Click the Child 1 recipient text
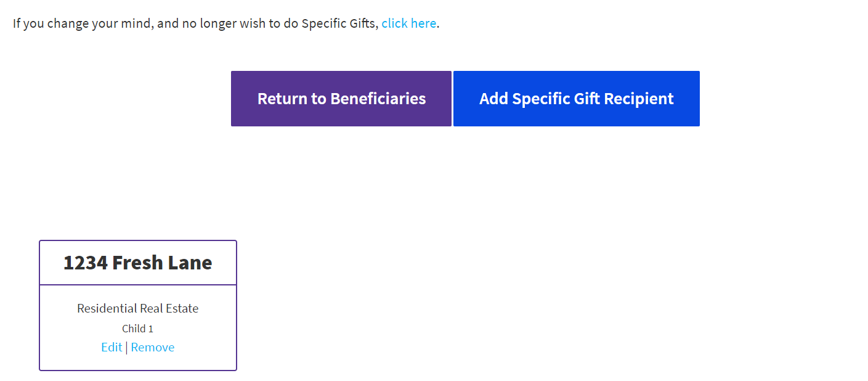The image size is (868, 381). pyautogui.click(x=137, y=329)
